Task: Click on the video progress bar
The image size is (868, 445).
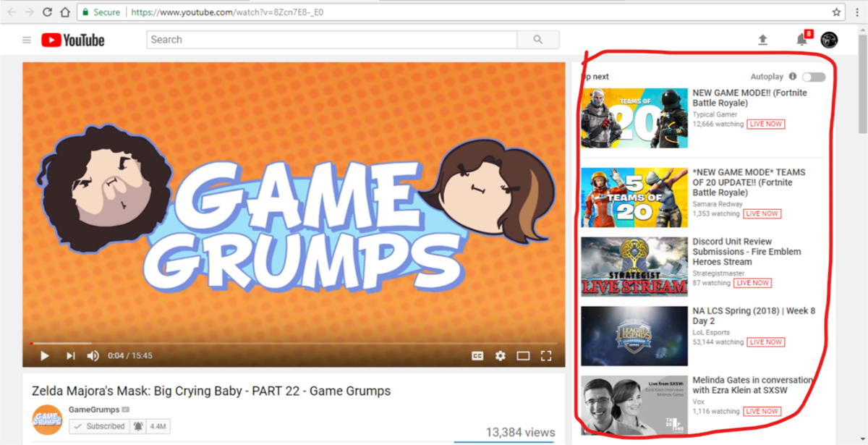Action: (x=294, y=343)
